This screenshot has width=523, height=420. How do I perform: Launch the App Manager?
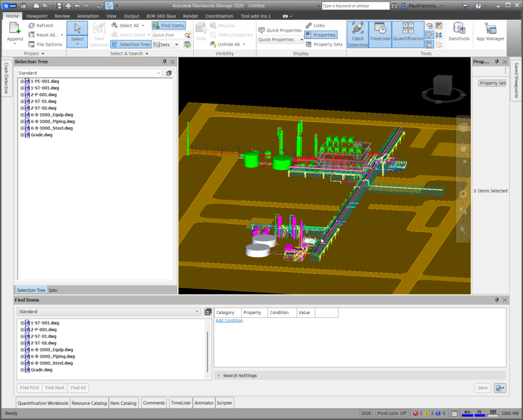[490, 32]
